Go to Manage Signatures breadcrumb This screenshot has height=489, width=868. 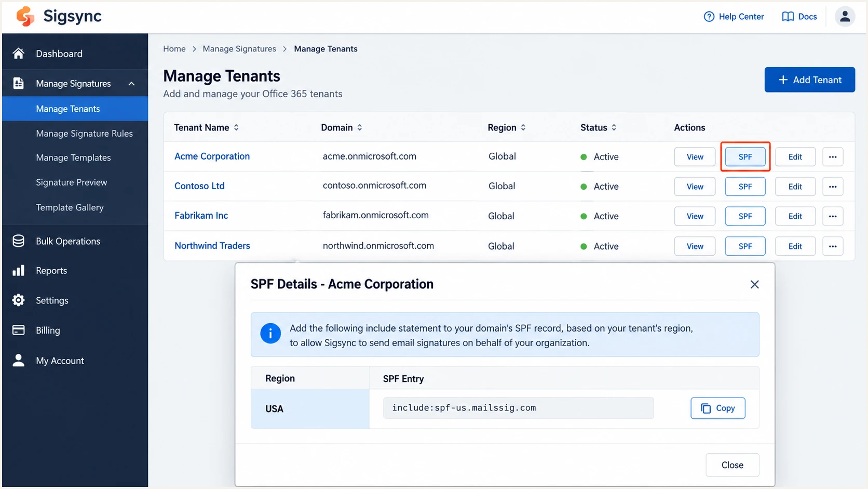[x=239, y=49]
